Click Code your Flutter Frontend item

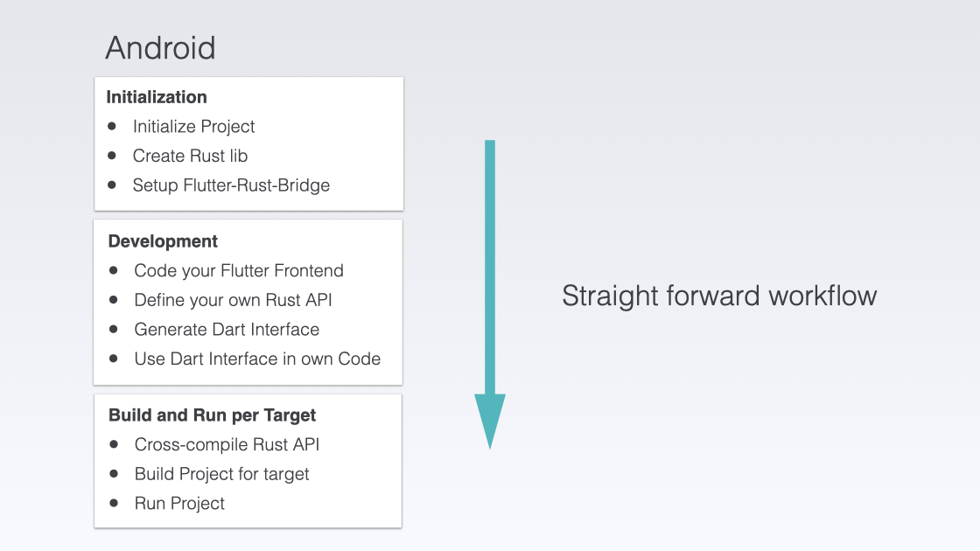coord(239,270)
